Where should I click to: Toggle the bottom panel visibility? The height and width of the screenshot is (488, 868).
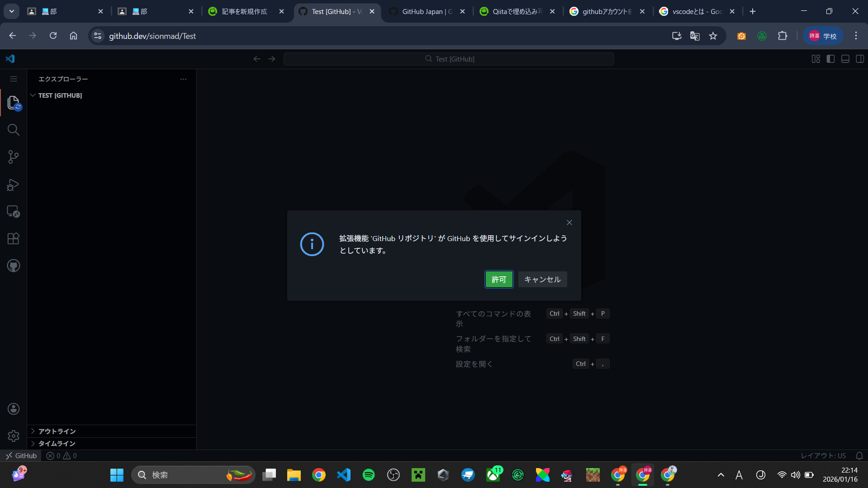[845, 59]
